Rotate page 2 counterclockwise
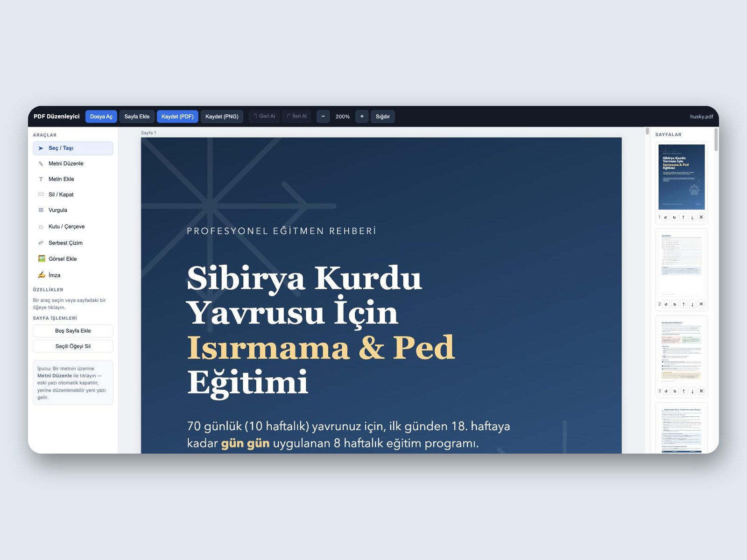Image resolution: width=747 pixels, height=560 pixels. 666,304
